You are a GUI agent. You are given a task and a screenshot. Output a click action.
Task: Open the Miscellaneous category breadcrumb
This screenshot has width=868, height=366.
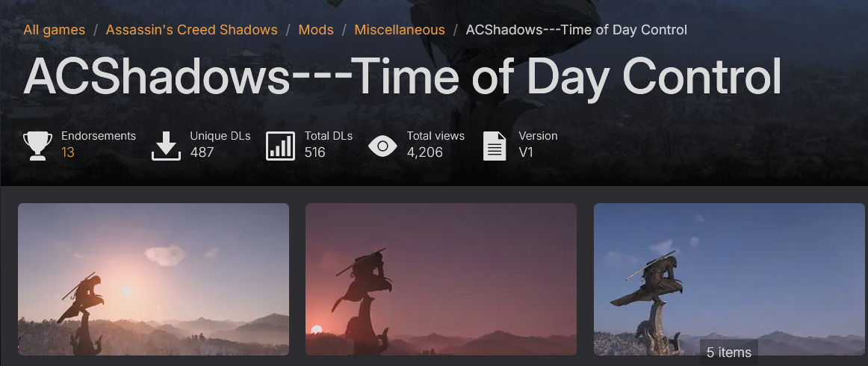400,30
